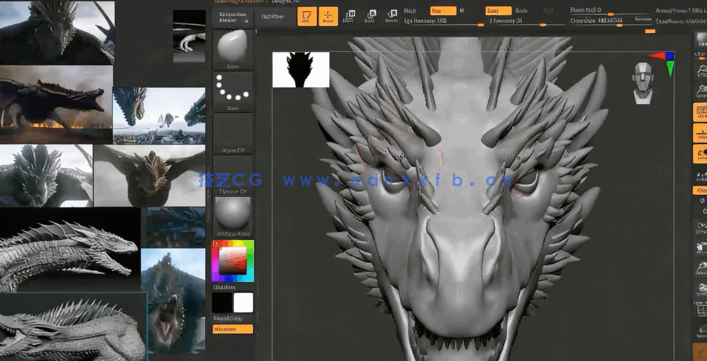Open the LightBox browser
This screenshot has height=361, width=707.
(x=273, y=17)
